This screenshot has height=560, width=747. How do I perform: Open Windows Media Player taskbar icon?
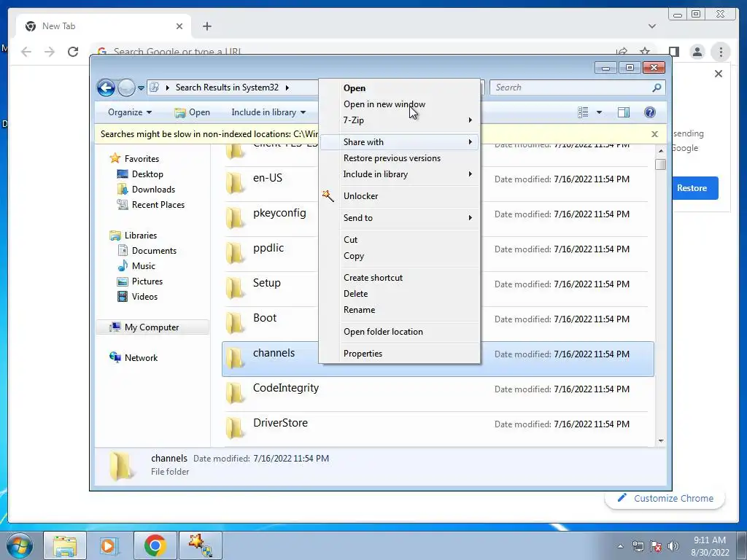[109, 545]
